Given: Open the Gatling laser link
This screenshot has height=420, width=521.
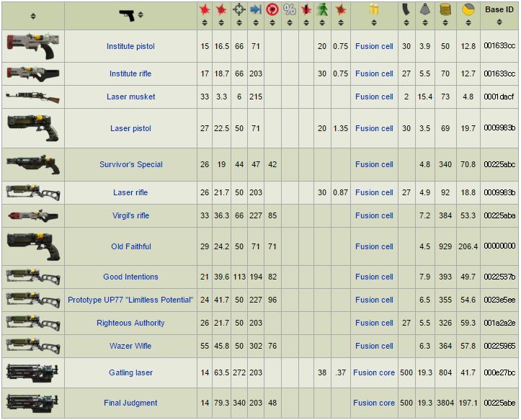Looking at the screenshot, I should (x=130, y=372).
